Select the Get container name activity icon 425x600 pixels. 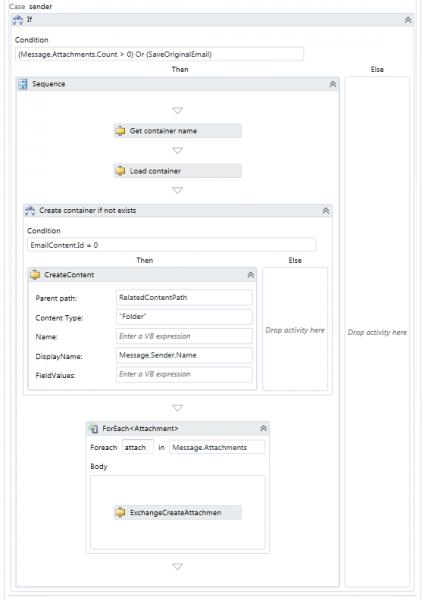click(x=120, y=131)
